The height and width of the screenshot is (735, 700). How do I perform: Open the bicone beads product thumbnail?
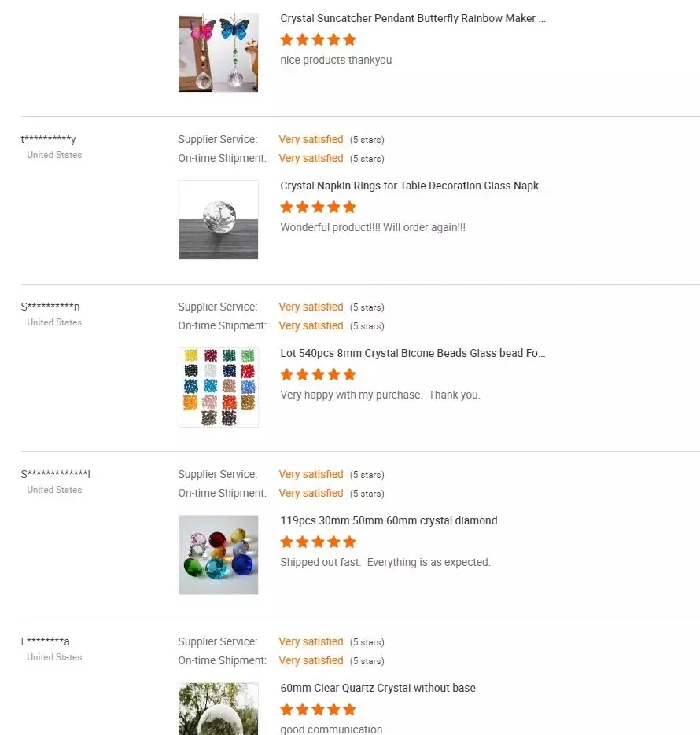click(218, 387)
